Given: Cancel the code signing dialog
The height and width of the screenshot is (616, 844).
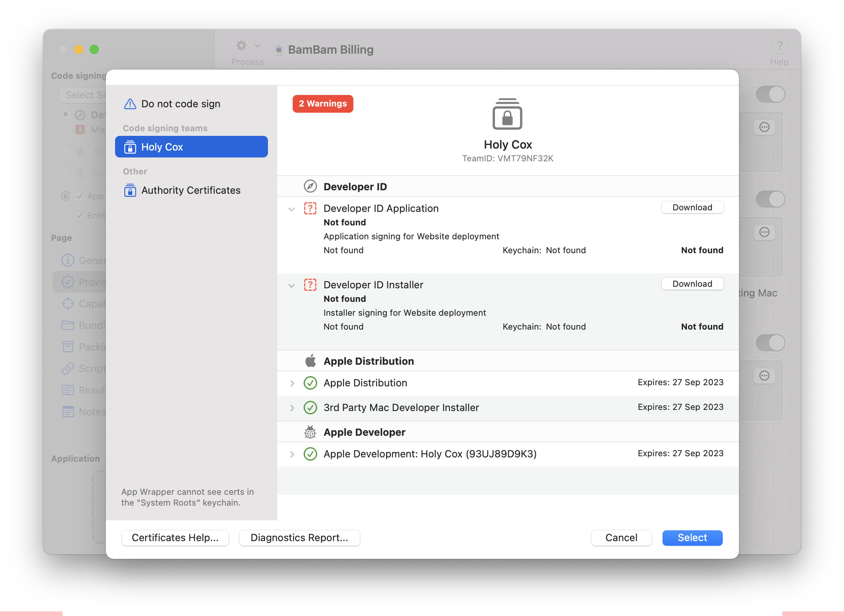Looking at the screenshot, I should coord(621,538).
